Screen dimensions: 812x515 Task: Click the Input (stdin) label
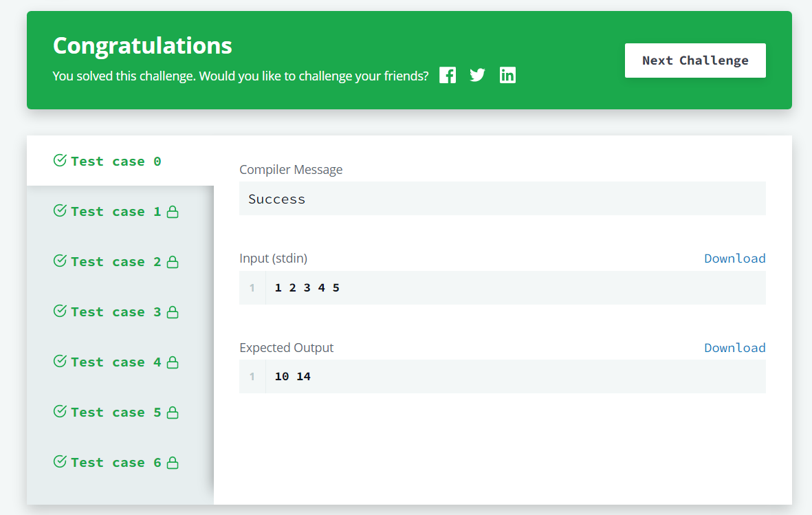point(273,258)
